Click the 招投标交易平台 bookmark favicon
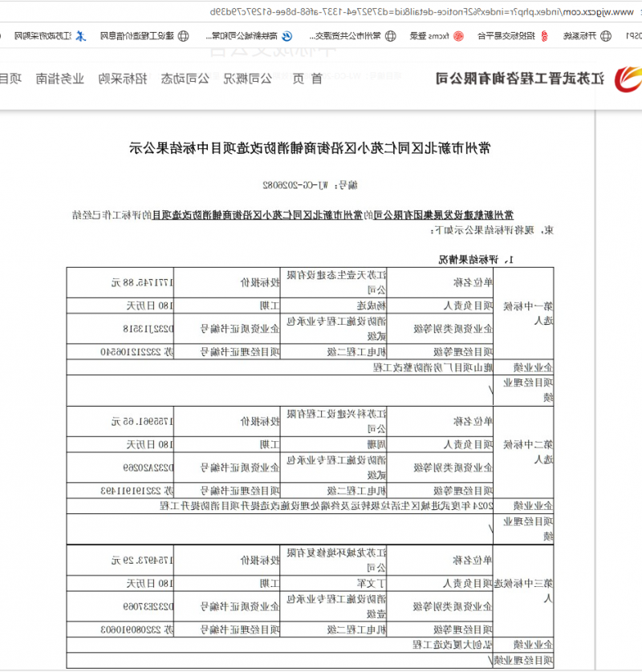Viewport: 642px width, 672px height. pyautogui.click(x=544, y=36)
